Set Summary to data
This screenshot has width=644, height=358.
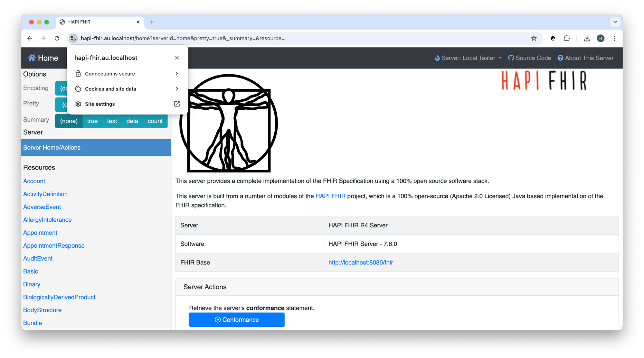[x=132, y=121]
